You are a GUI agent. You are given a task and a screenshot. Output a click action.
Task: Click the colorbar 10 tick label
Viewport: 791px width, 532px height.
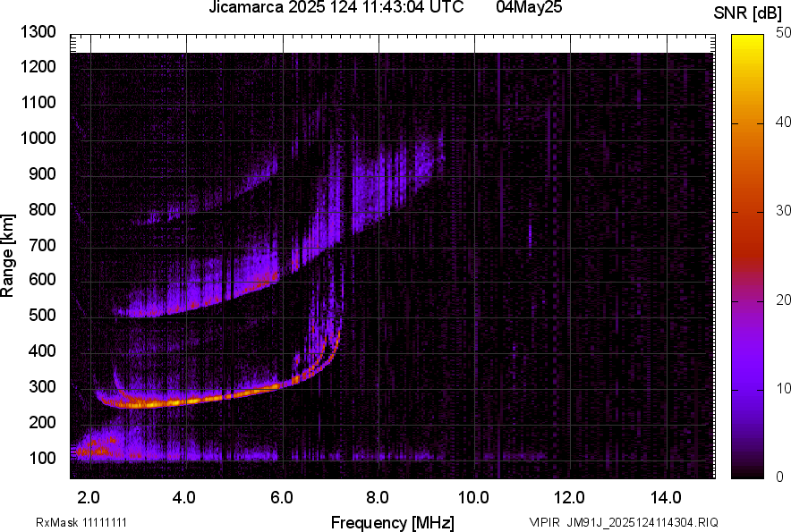pos(784,388)
